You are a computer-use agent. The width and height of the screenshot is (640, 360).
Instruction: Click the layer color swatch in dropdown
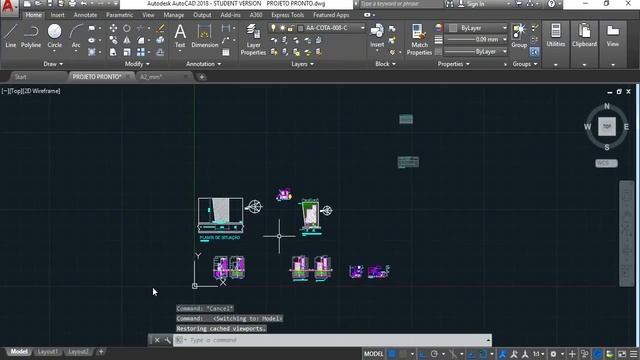(301, 28)
